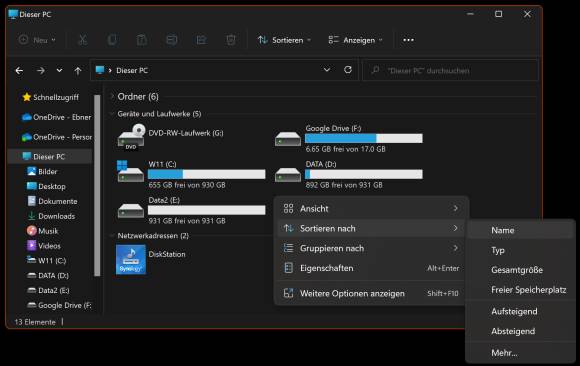Open W11 (C:) in sidebar tree
Viewport: 580px width, 366px height.
point(46,261)
